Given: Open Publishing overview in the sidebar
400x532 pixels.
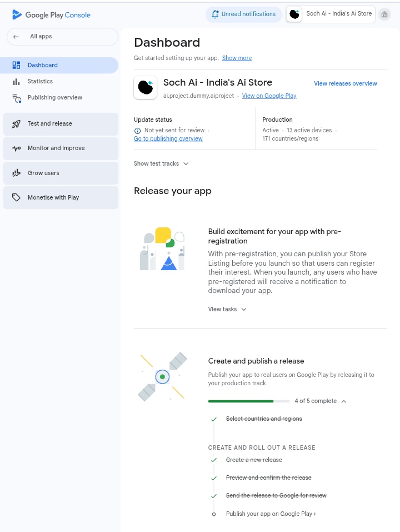Looking at the screenshot, I should click(59, 98).
